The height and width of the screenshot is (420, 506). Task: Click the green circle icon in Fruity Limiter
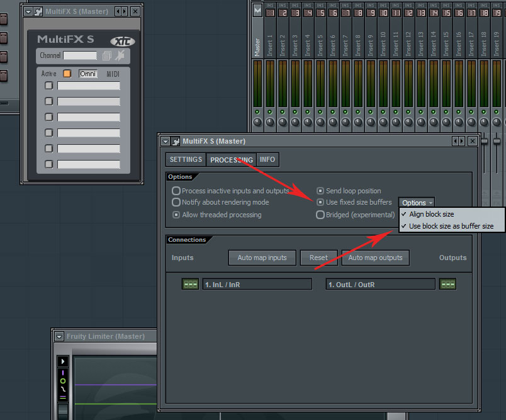coord(63,381)
